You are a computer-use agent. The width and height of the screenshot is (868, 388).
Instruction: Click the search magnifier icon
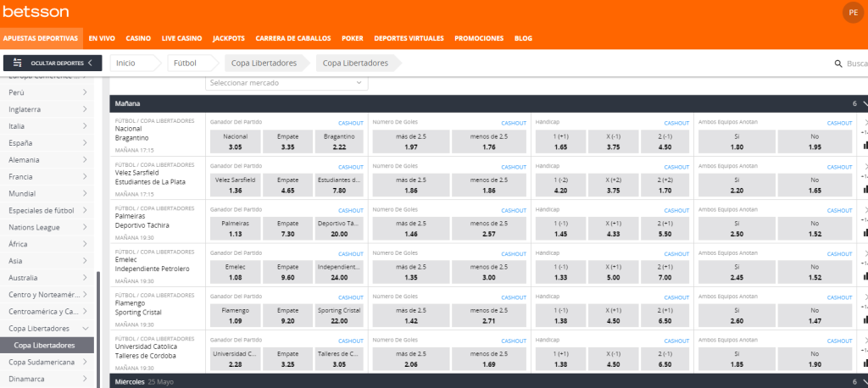(x=838, y=64)
